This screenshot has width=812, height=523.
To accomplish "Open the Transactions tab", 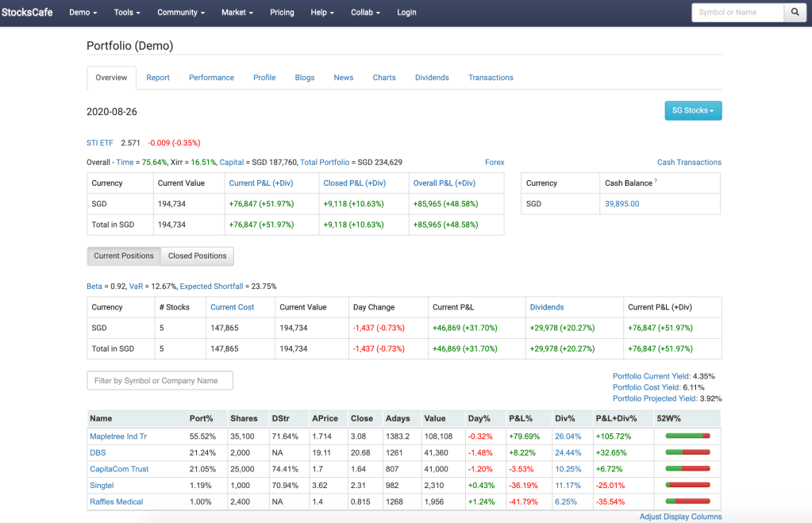I will 491,78.
